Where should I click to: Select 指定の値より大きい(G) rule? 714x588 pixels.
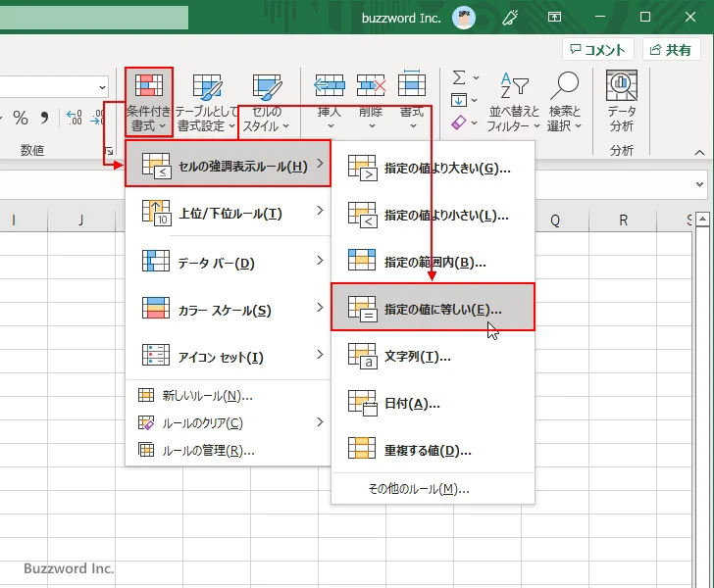433,169
